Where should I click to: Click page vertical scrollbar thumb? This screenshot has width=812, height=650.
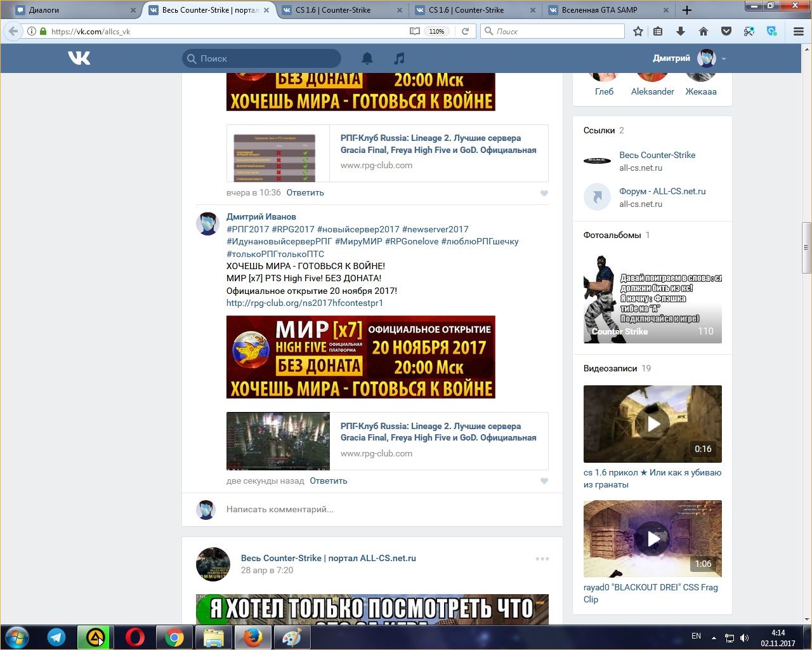tap(806, 248)
